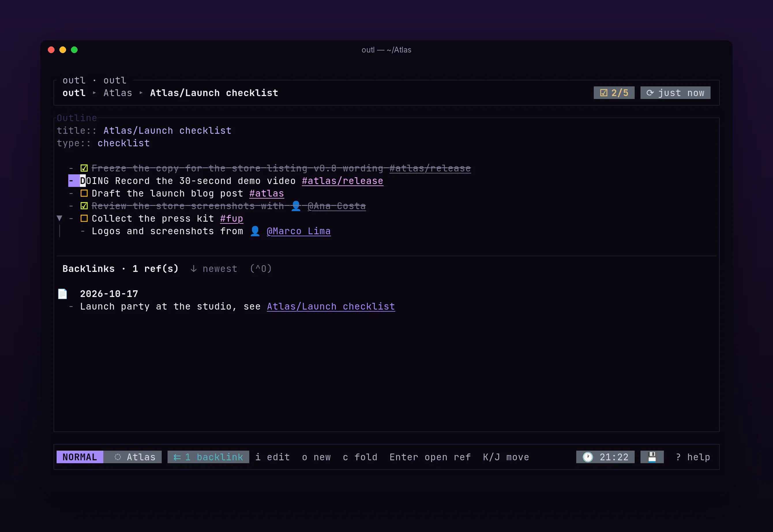
Task: Click the NORMAL mode indicator
Action: 80,457
